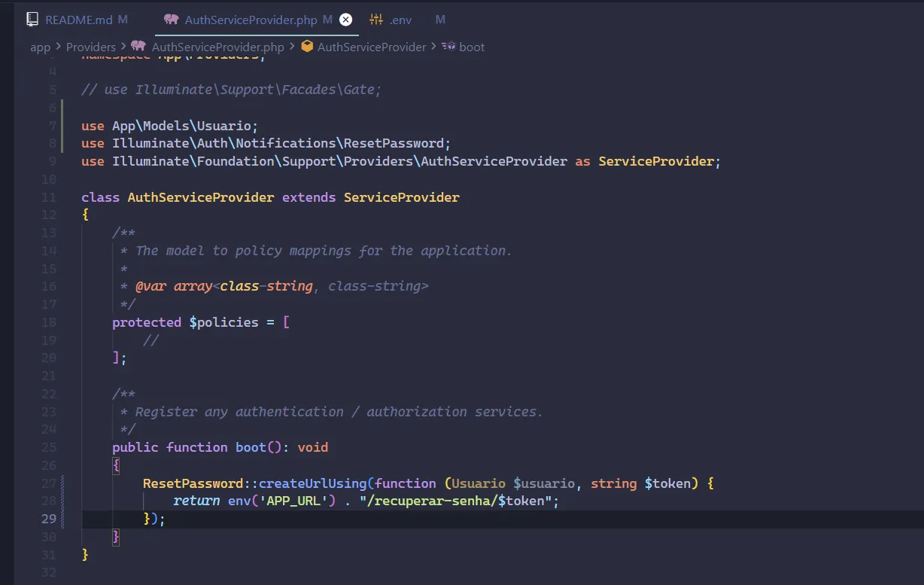Viewport: 924px width, 585px height.
Task: Click the M modified badge on the .env tab
Action: [440, 20]
